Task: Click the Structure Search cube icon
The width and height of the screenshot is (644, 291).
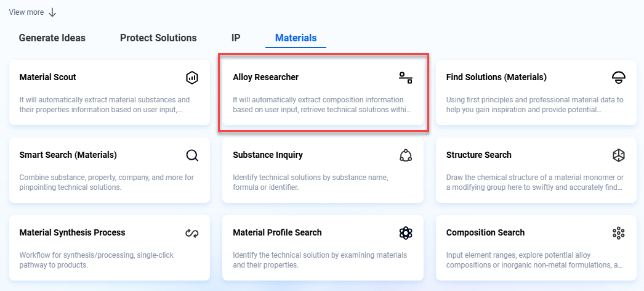Action: click(618, 155)
